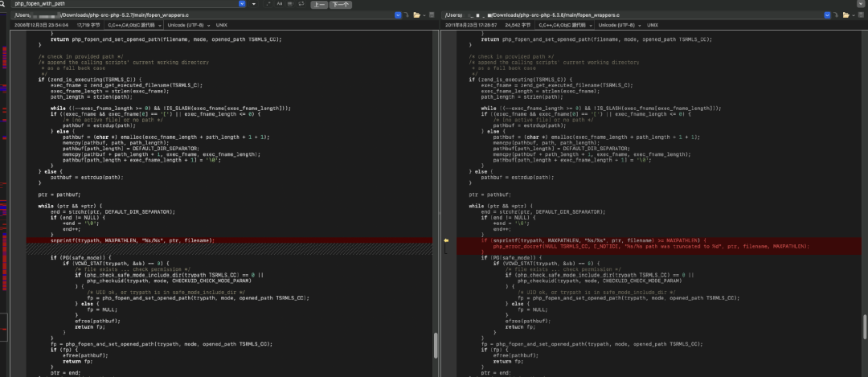This screenshot has height=377, width=868.
Task: Open left pane browse folder icon
Action: pyautogui.click(x=417, y=15)
